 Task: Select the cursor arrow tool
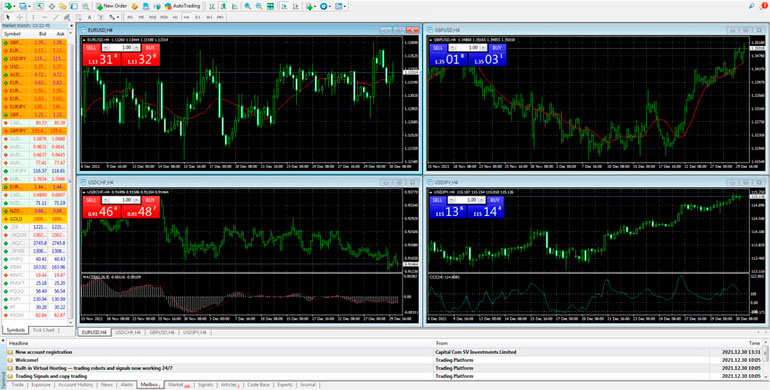click(8, 17)
